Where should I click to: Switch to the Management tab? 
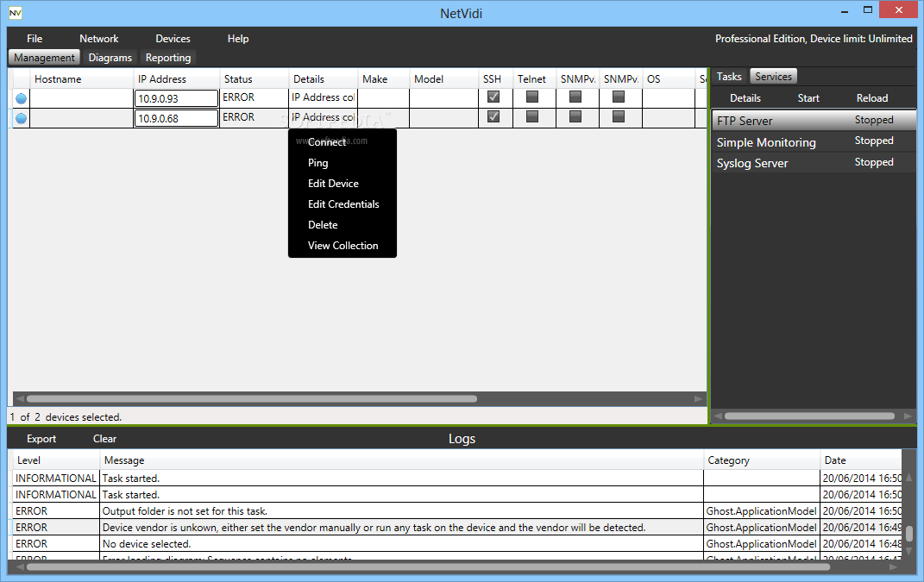click(45, 58)
